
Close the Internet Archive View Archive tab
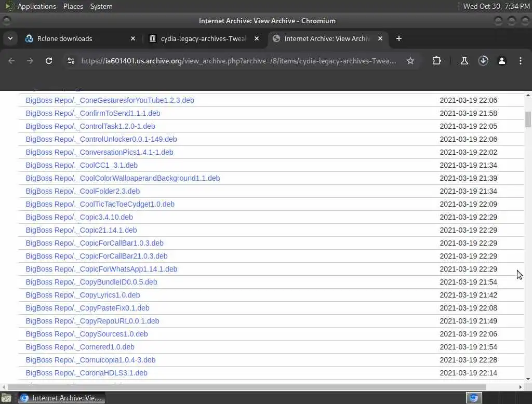point(380,38)
